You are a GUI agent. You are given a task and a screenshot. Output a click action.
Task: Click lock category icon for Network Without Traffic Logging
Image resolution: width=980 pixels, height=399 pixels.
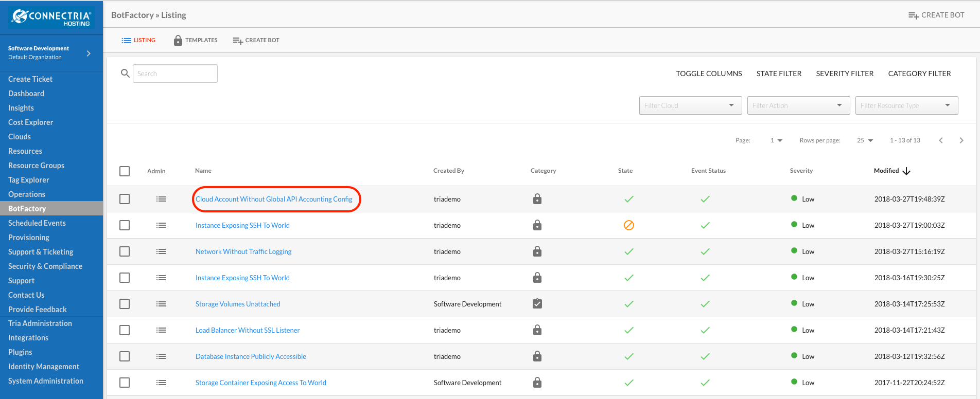coord(537,251)
